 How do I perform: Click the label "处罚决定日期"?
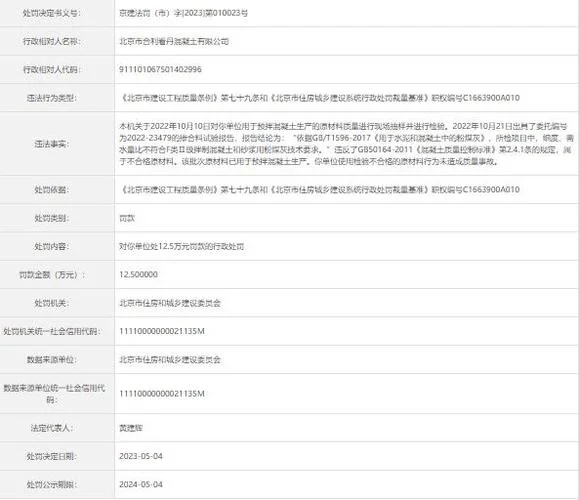point(51,456)
